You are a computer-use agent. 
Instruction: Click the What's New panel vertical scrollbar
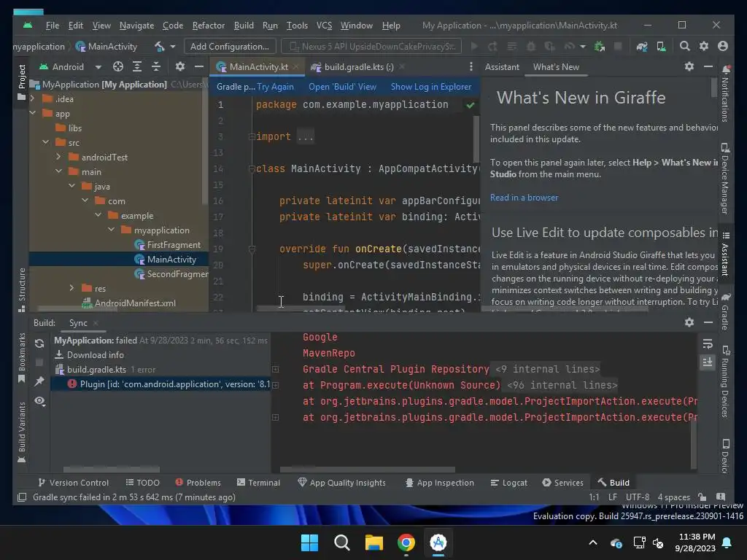pyautogui.click(x=714, y=87)
